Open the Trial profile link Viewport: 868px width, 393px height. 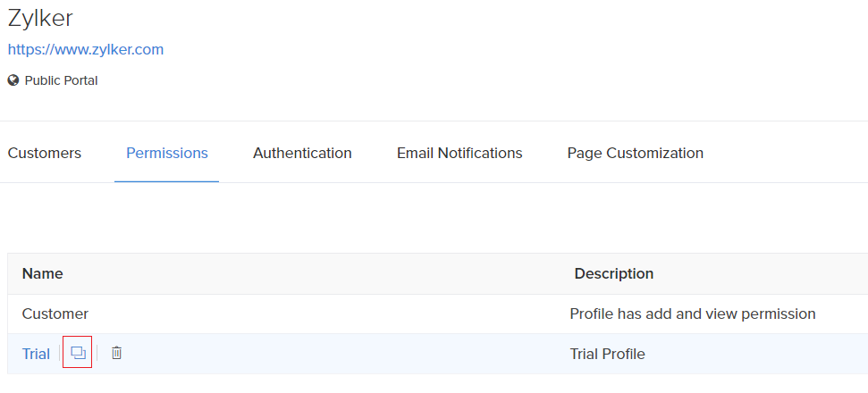[36, 354]
